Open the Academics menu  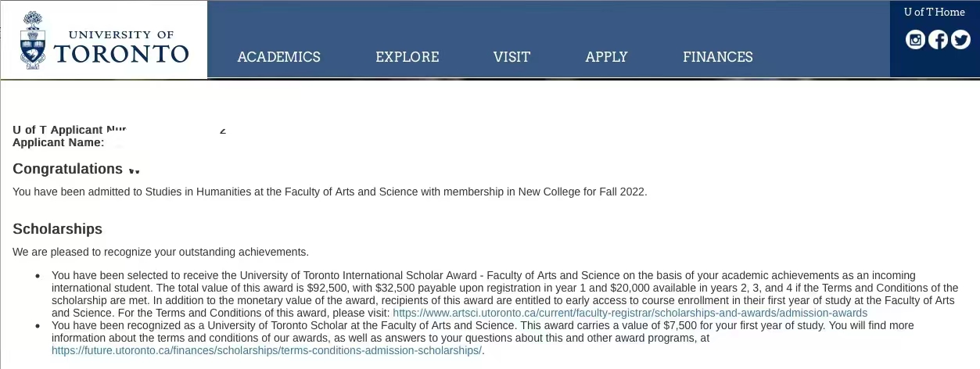click(278, 57)
